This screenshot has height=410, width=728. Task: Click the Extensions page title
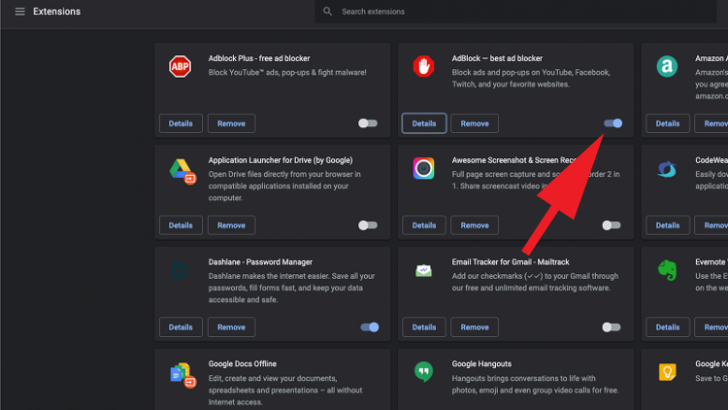tap(57, 11)
